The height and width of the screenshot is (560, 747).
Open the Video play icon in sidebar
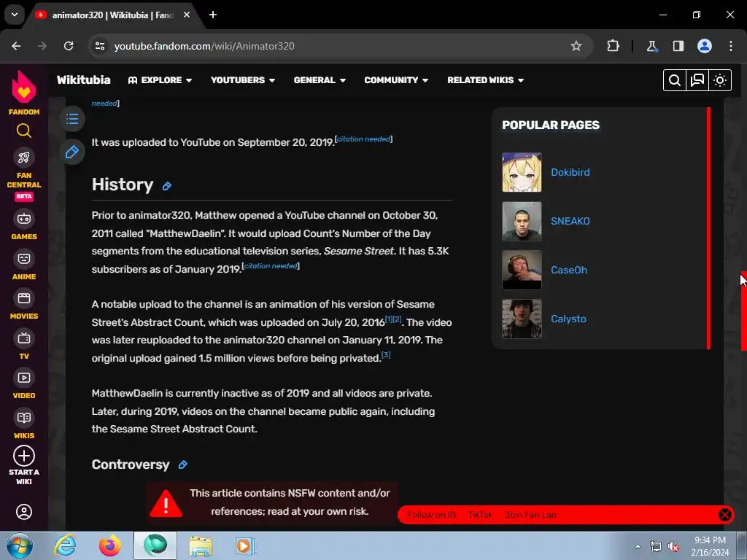[24, 378]
